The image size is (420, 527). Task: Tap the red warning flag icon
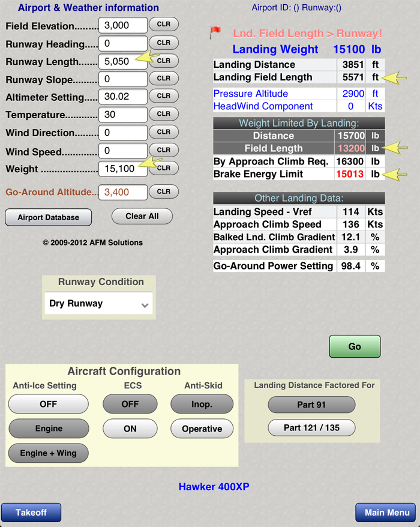pyautogui.click(x=215, y=32)
